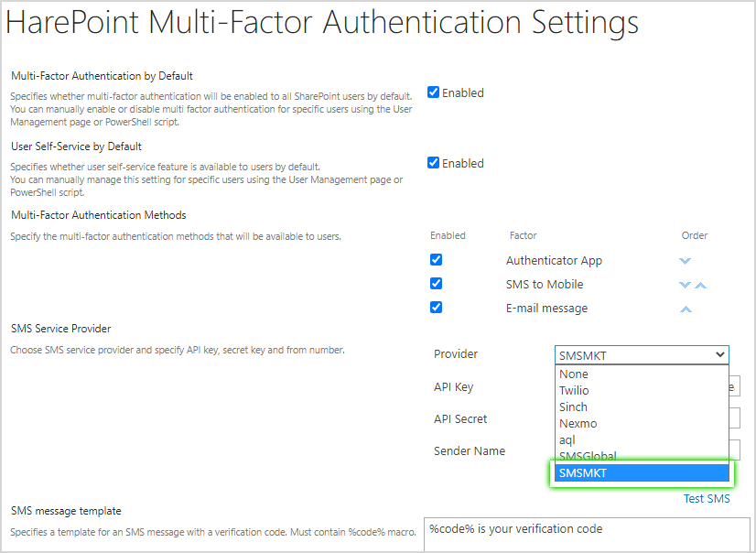This screenshot has width=756, height=553.
Task: Move SMS to Mobile down in order
Action: pyautogui.click(x=685, y=285)
